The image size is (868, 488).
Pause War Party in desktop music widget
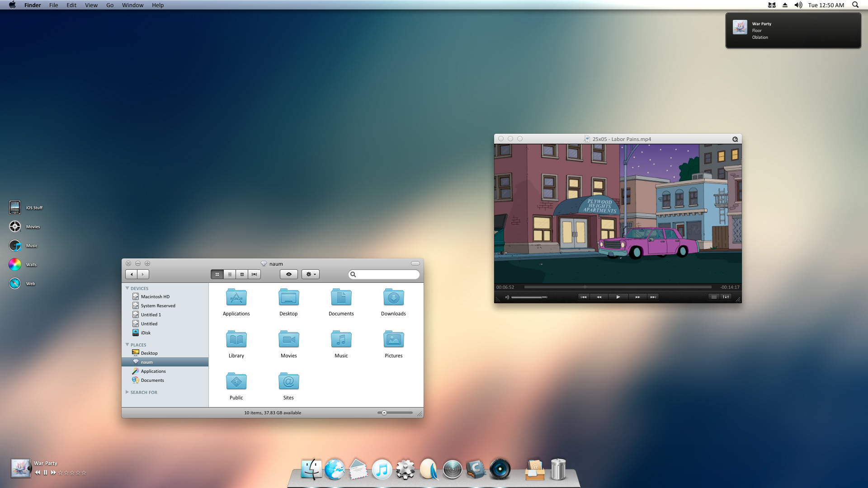pyautogui.click(x=45, y=473)
